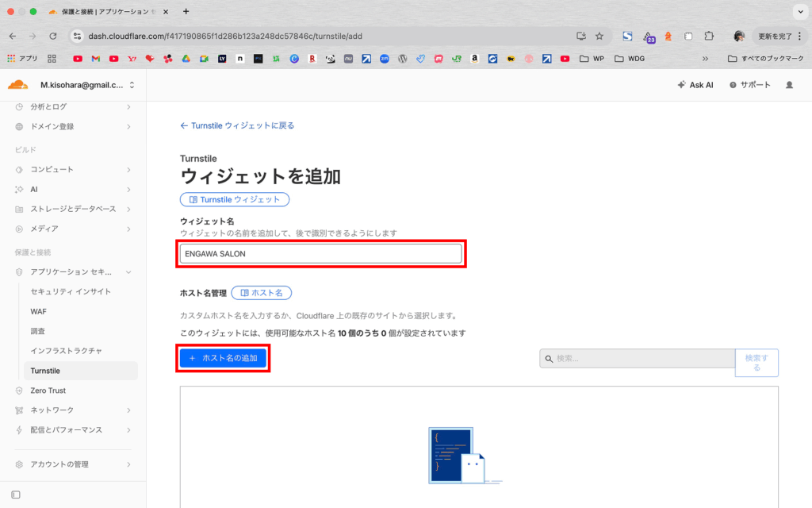
Task: Open the Zero Trust sidebar item
Action: coord(48,391)
